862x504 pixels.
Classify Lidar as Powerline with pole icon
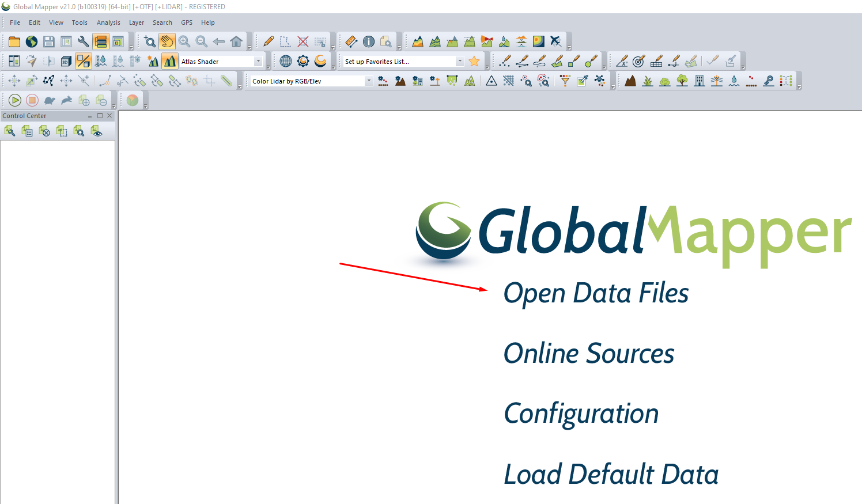(x=717, y=81)
